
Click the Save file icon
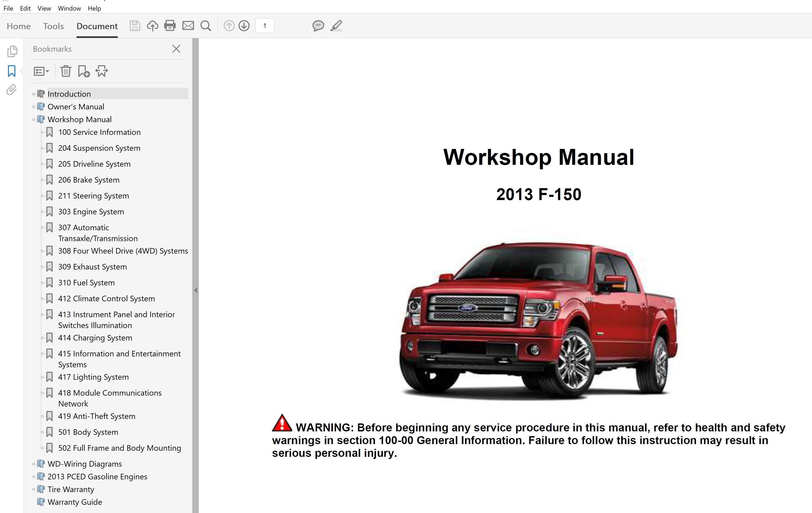134,26
